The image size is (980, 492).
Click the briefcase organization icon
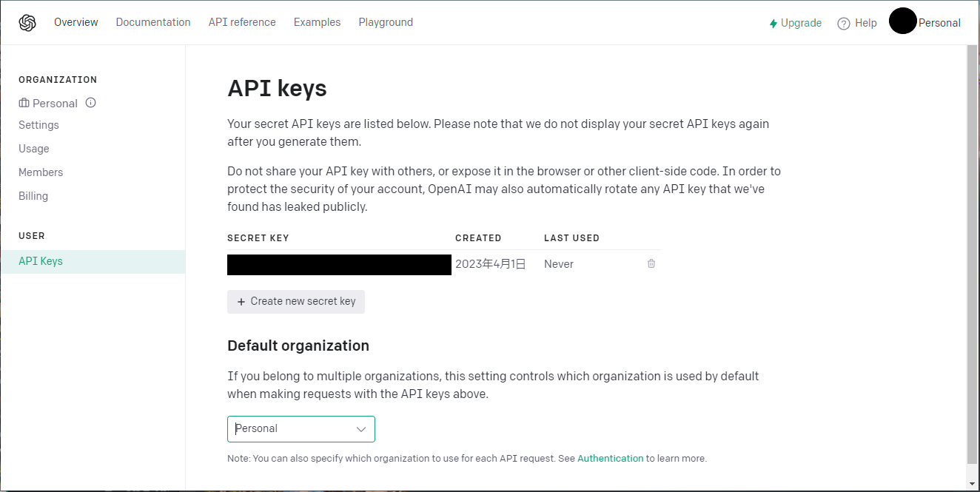[24, 103]
